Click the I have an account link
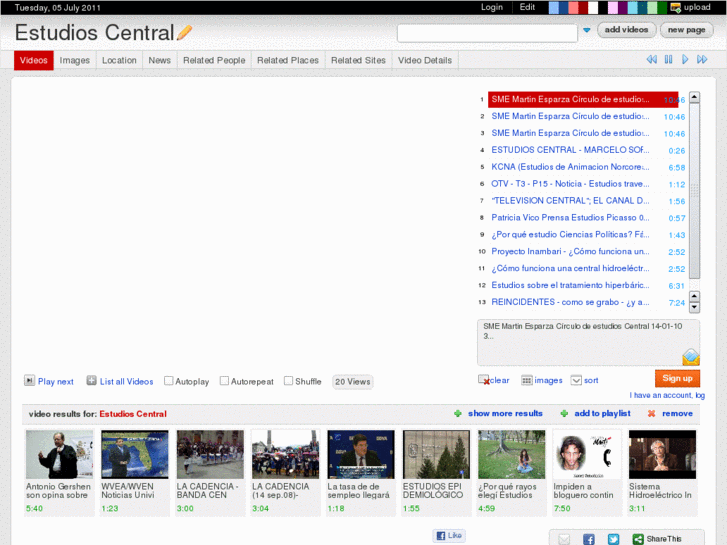The image size is (727, 545). (x=667, y=395)
